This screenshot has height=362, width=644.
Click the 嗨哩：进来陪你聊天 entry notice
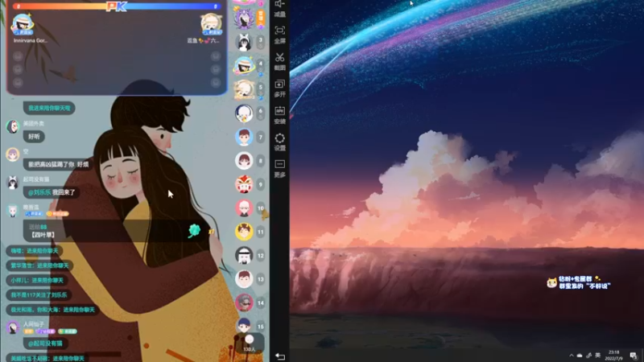pos(35,251)
